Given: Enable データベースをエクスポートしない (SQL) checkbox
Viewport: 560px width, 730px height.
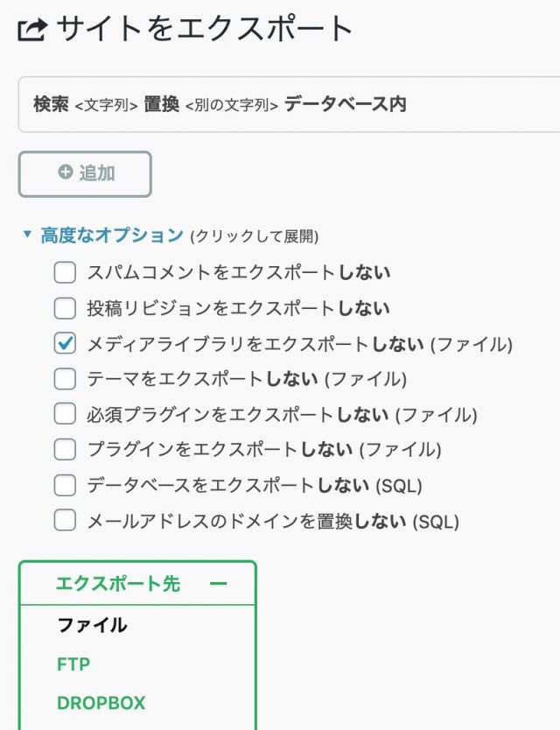Looking at the screenshot, I should [x=65, y=485].
